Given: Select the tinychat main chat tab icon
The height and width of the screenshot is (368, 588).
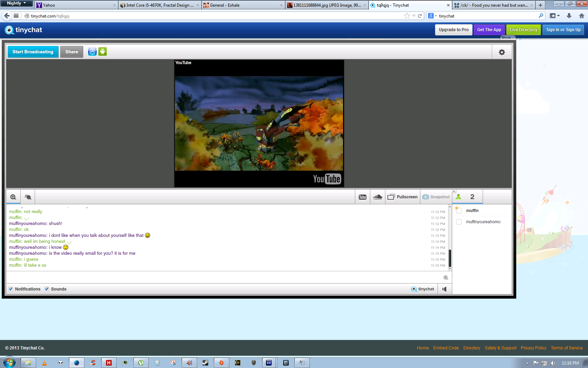Looking at the screenshot, I should [x=13, y=197].
